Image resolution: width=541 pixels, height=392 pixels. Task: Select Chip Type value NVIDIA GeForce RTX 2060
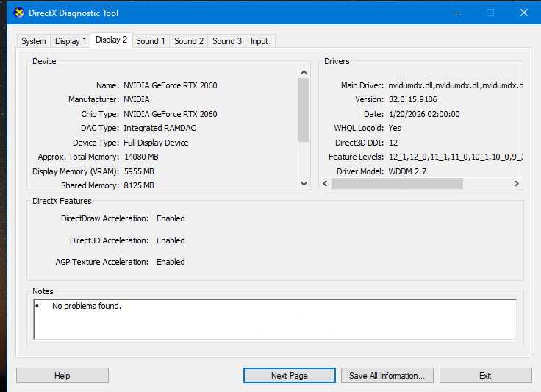click(171, 114)
